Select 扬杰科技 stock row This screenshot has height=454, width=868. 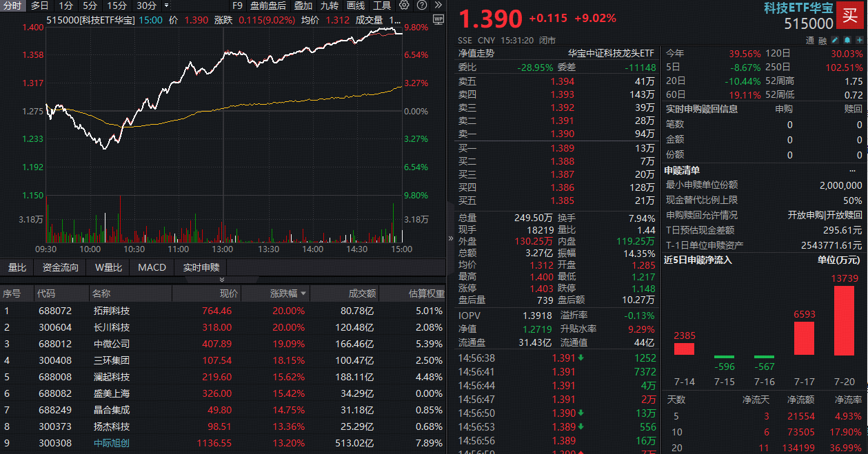pyautogui.click(x=223, y=426)
